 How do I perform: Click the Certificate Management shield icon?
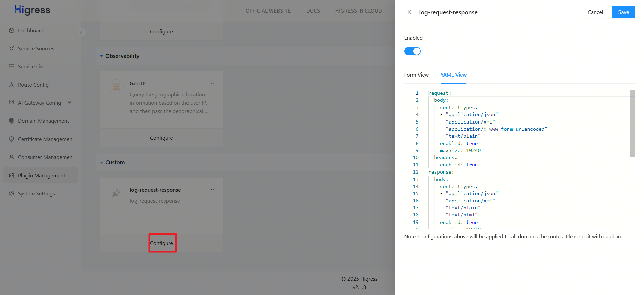pos(12,139)
